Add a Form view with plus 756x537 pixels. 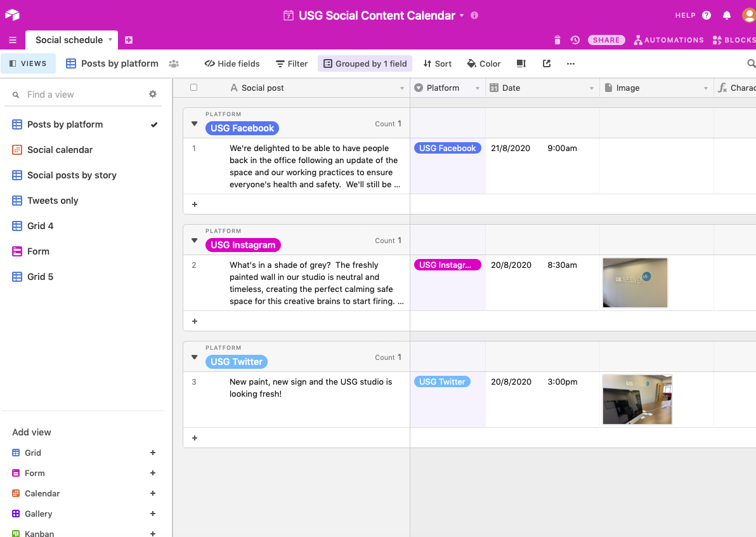[153, 473]
